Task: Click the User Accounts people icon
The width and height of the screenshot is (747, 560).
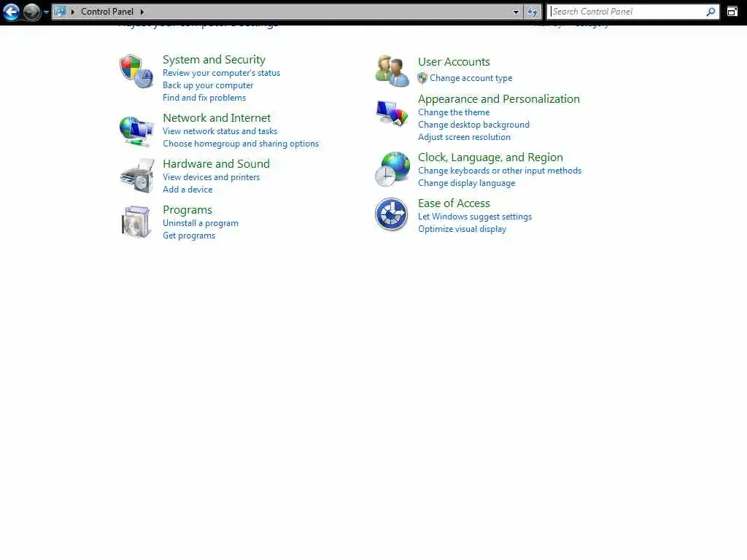Action: point(392,71)
